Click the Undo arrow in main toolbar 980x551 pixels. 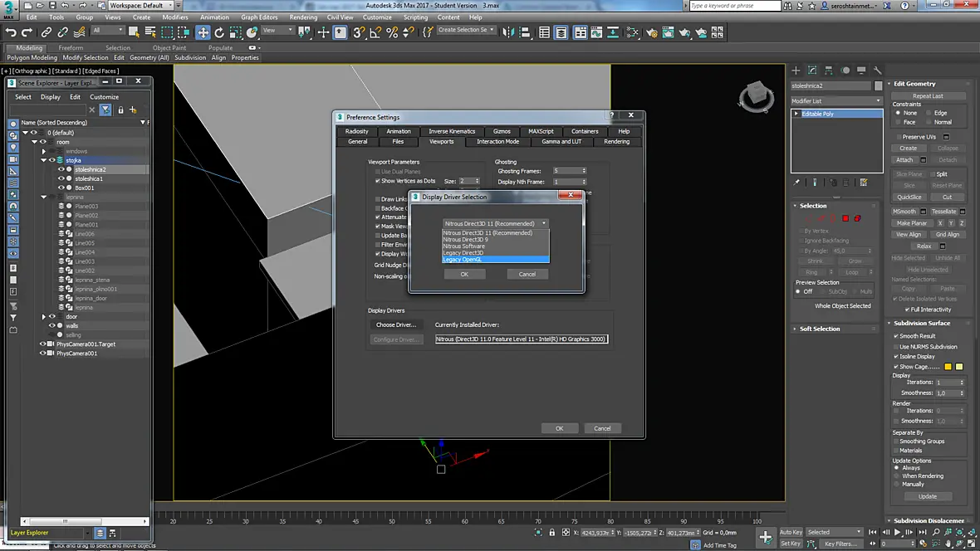point(11,32)
